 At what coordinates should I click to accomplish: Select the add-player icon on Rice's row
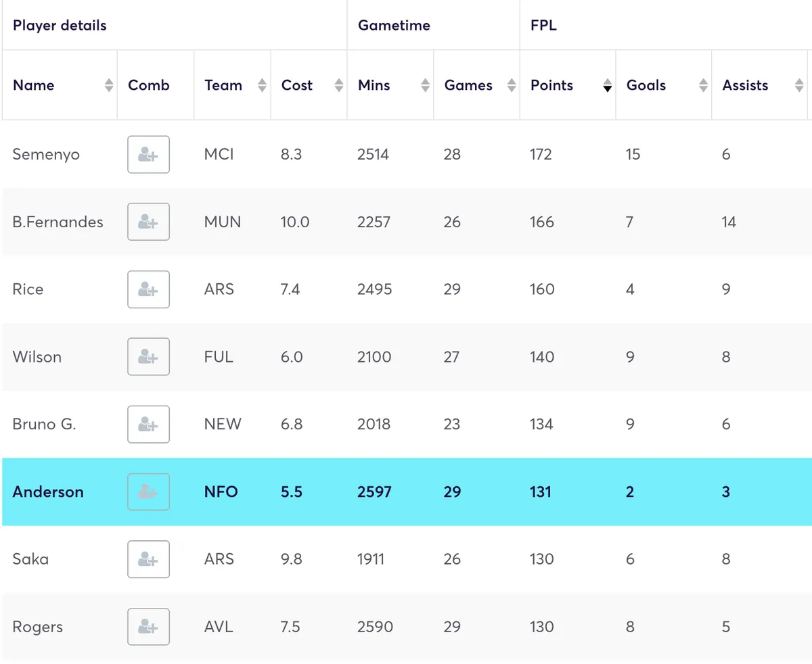pos(148,289)
